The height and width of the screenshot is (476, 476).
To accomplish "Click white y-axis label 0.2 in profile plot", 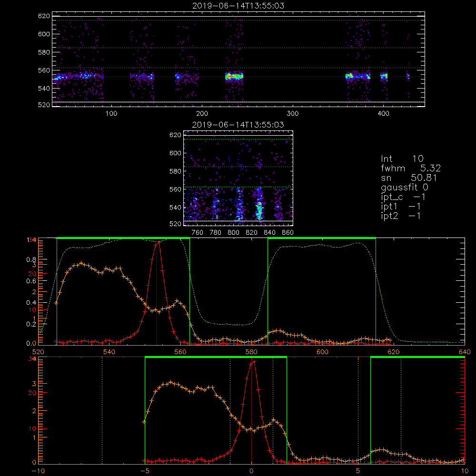I will 31,324.
